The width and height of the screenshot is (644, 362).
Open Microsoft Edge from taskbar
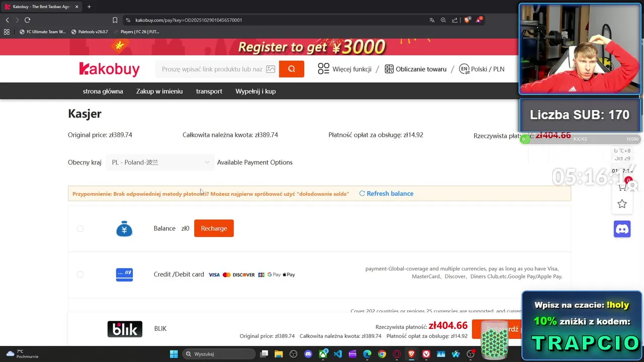coord(367,354)
